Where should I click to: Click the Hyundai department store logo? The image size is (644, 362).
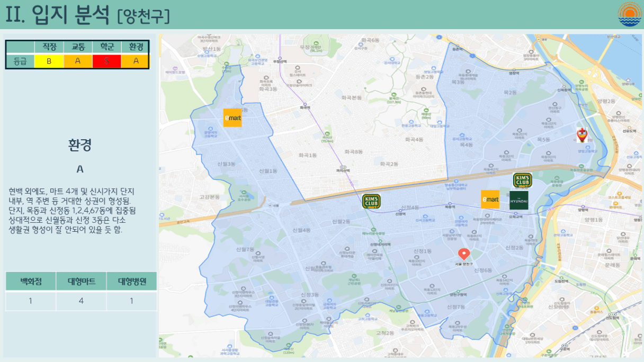tap(518, 200)
